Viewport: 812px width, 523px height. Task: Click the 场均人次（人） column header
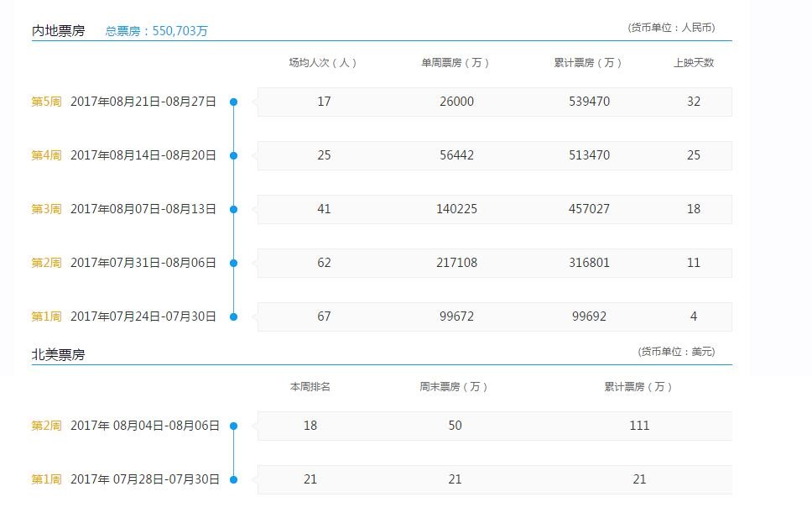pos(323,63)
